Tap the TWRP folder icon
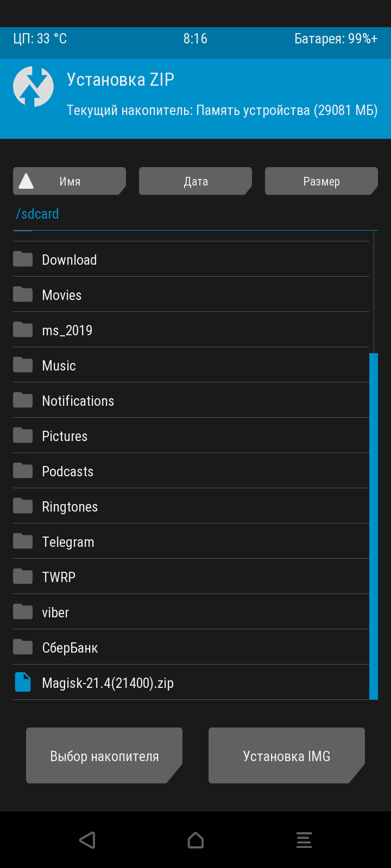 [x=23, y=577]
